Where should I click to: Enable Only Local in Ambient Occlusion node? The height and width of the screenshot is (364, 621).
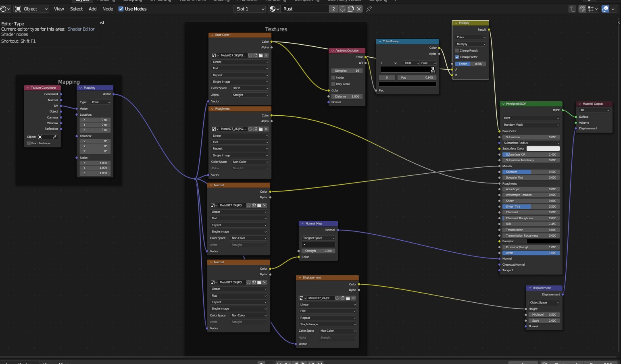pos(333,84)
